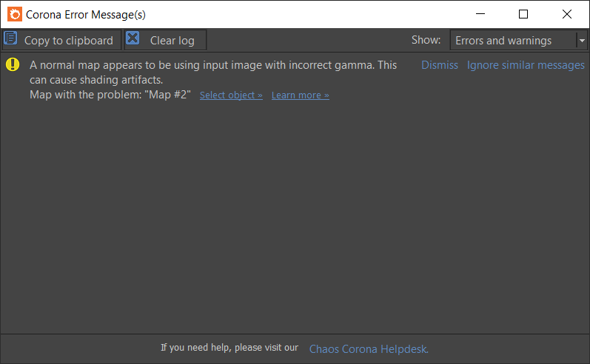Open the Learn more link
Screen dimensions: 590x364
tap(301, 95)
